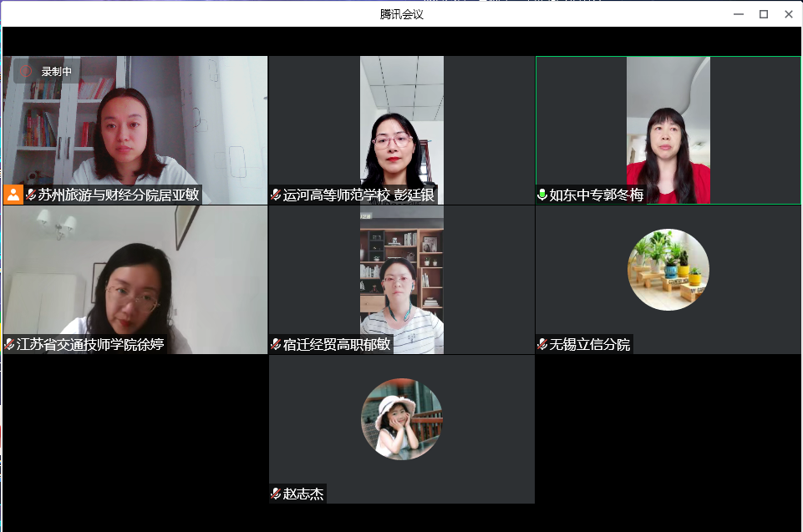The image size is (803, 532).
Task: Select the 录制中 recording status text
Action: [x=57, y=72]
